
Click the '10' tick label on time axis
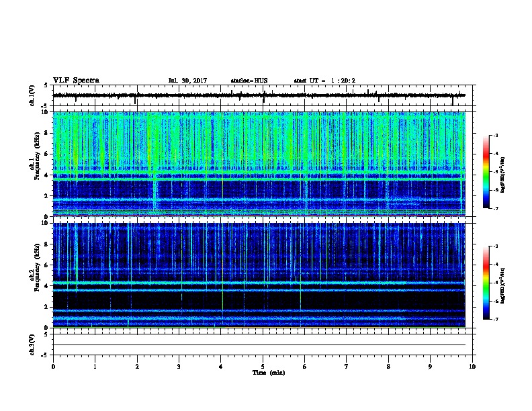click(472, 367)
